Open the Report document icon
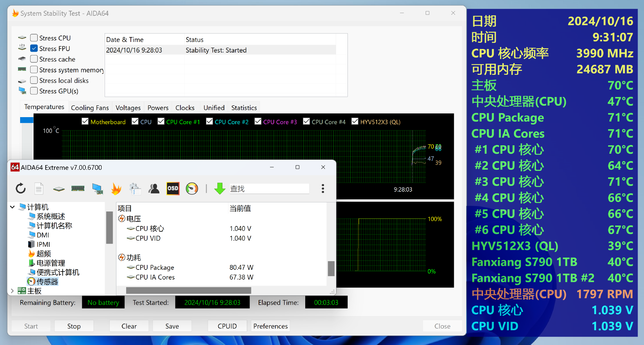 39,189
